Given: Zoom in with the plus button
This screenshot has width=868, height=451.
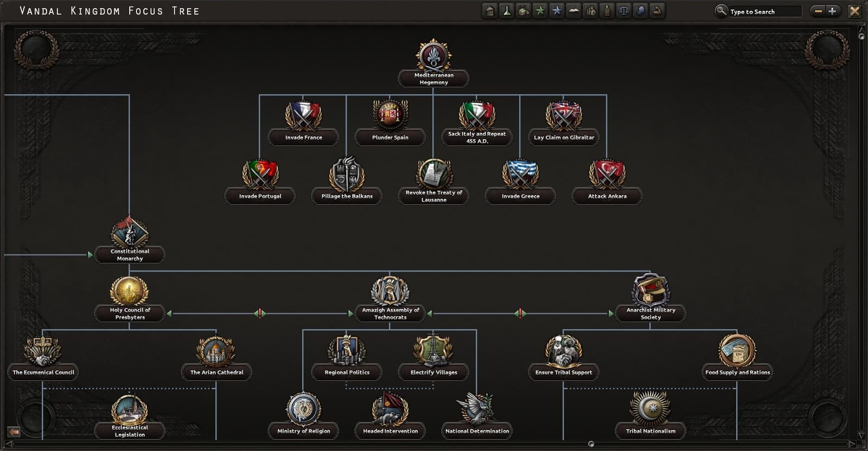Looking at the screenshot, I should click(832, 11).
